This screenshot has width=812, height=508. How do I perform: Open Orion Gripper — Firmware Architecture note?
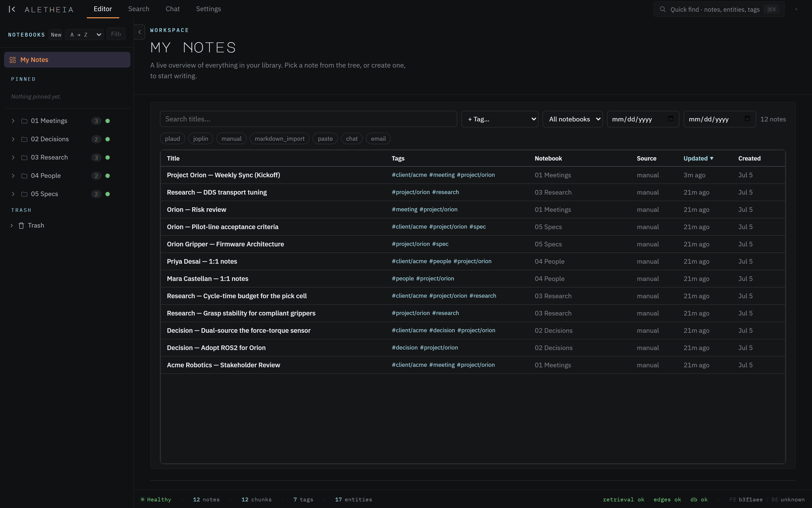point(226,244)
